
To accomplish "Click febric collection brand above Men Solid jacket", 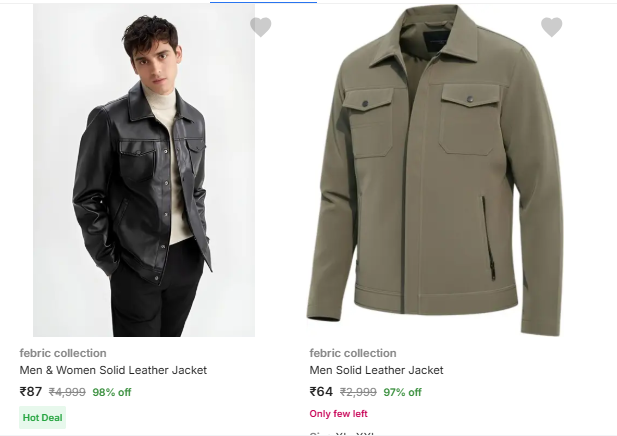I will [353, 353].
